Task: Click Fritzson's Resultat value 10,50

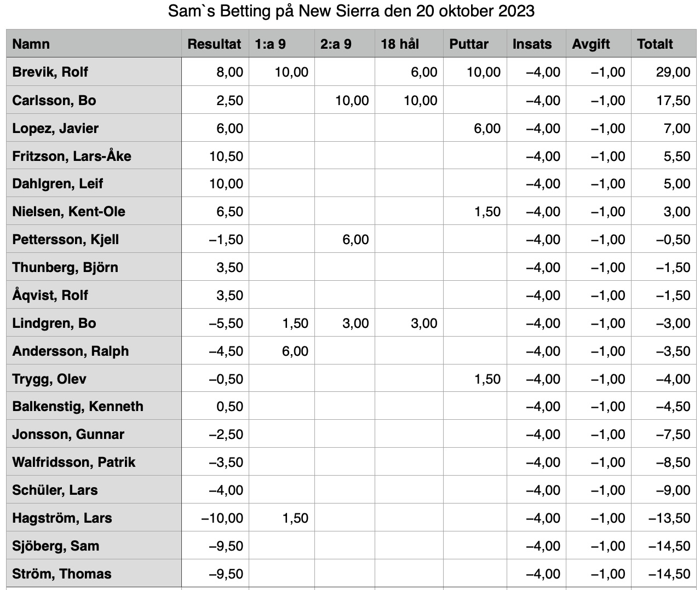Action: (215, 156)
